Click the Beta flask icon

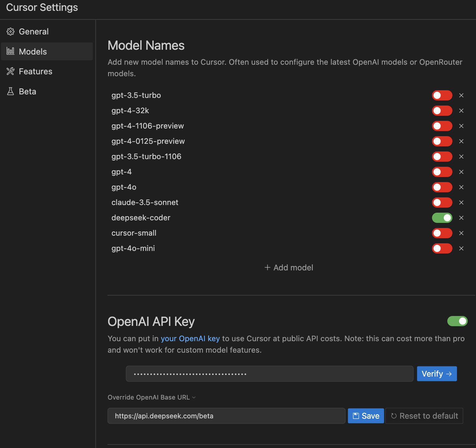(11, 91)
